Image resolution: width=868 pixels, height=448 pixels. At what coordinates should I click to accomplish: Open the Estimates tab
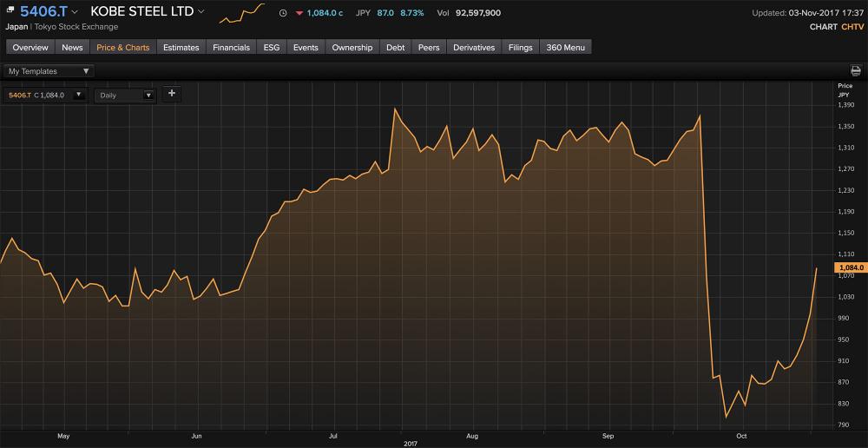pos(181,47)
